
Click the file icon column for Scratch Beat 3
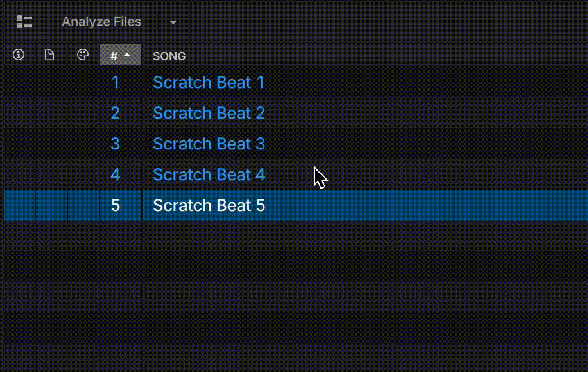(50, 144)
